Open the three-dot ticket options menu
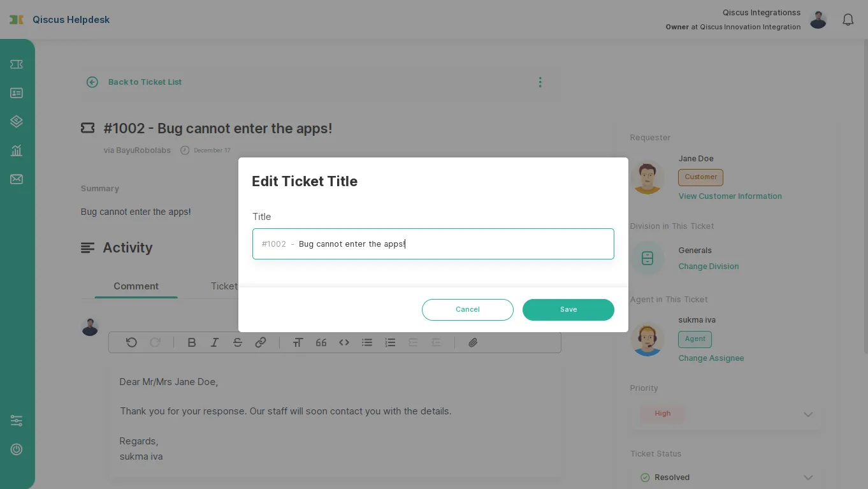This screenshot has width=868, height=489. coord(540,82)
